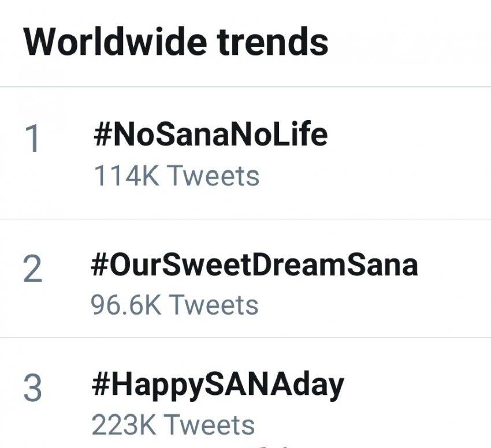Click the hash symbol of #HappySANAday

click(101, 385)
